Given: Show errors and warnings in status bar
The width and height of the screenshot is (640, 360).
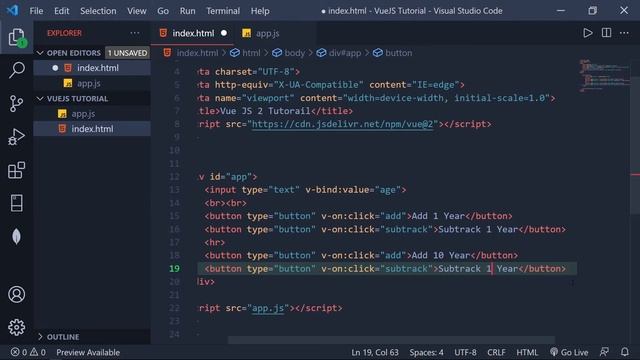Looking at the screenshot, I should [28, 352].
